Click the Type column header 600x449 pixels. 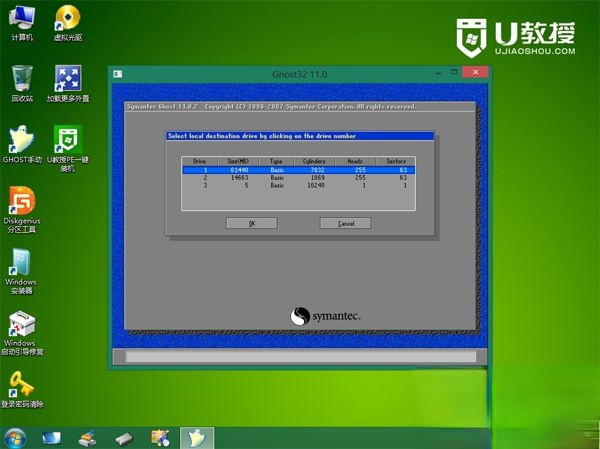click(x=276, y=161)
